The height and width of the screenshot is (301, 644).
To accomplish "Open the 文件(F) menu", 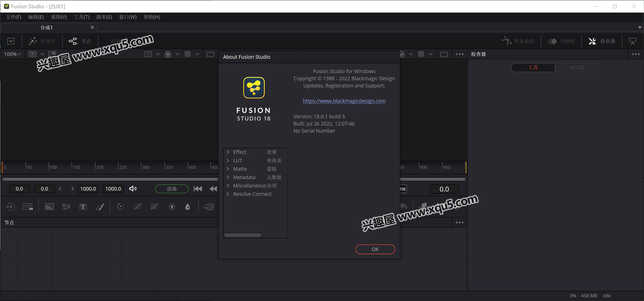I will tap(14, 17).
